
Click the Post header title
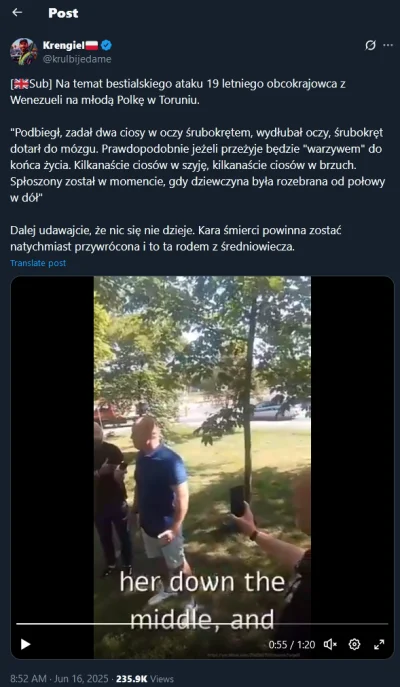64,13
